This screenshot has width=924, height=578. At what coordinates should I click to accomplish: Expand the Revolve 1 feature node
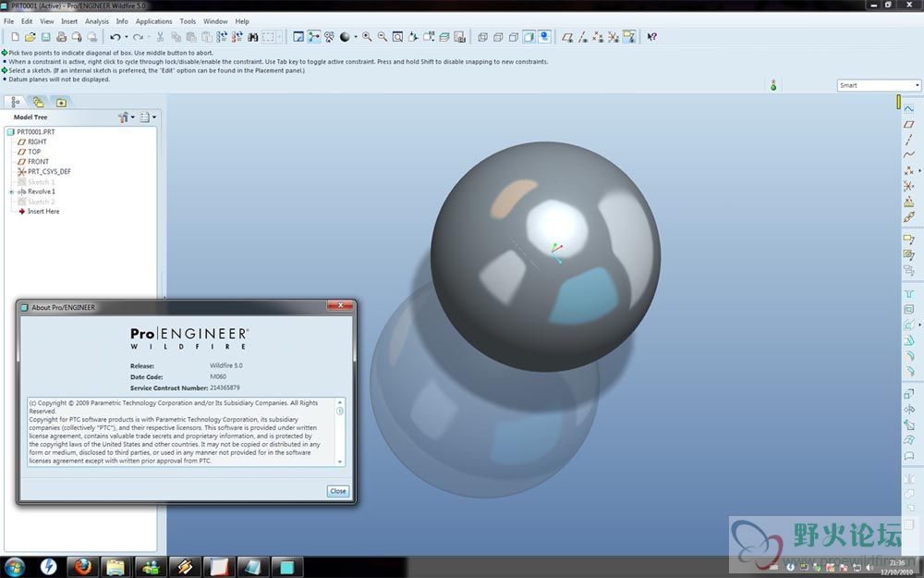[11, 191]
